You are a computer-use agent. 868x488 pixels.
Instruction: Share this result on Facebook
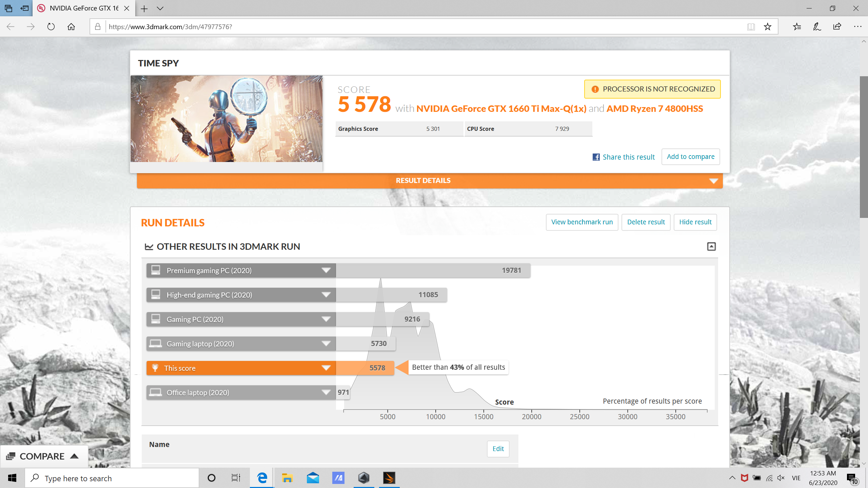coord(624,157)
